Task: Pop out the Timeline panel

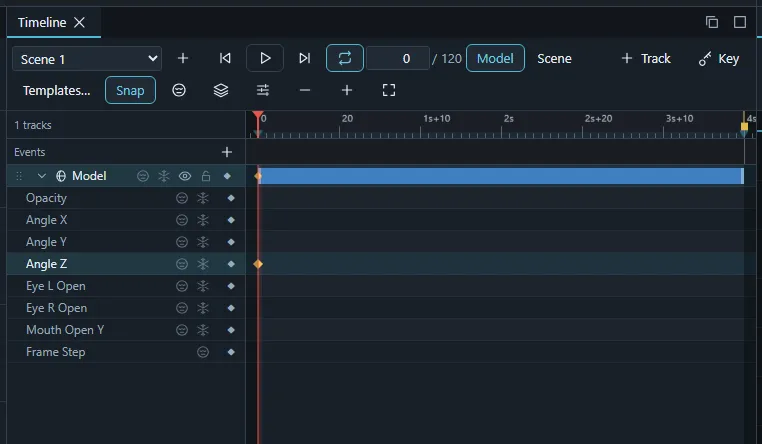Action: coord(712,22)
